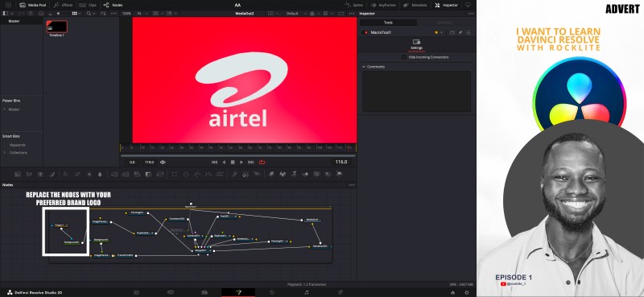Add a Rectangle mask tool
The width and height of the screenshot is (644, 297).
tap(174, 174)
